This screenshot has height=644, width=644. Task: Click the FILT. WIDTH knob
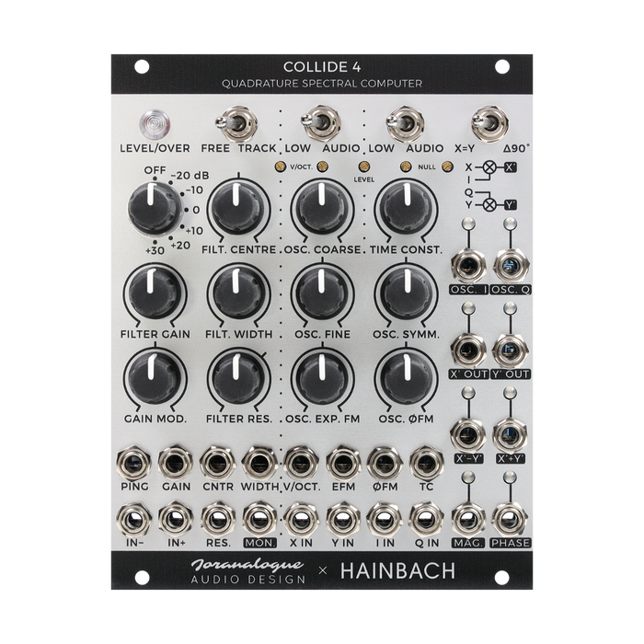[238, 293]
